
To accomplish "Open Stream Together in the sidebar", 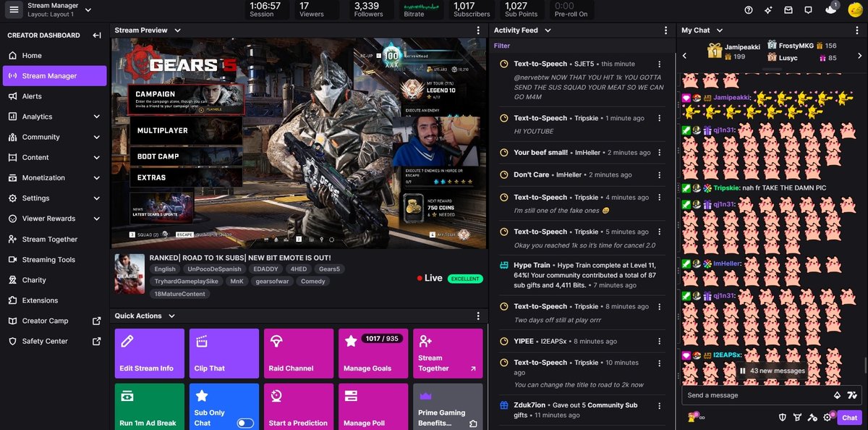I will (x=54, y=239).
